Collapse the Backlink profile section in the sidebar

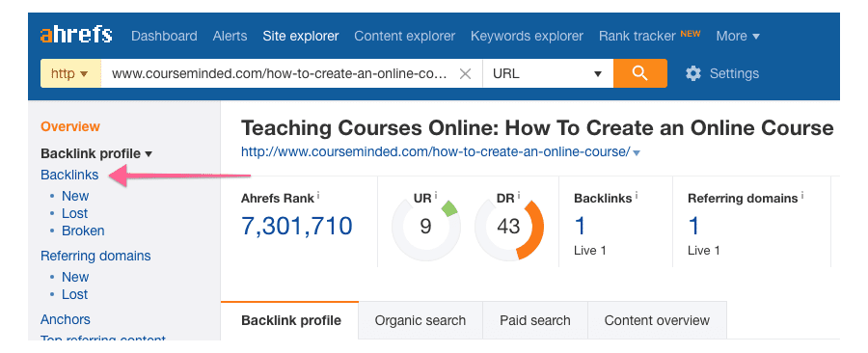pyautogui.click(x=96, y=153)
